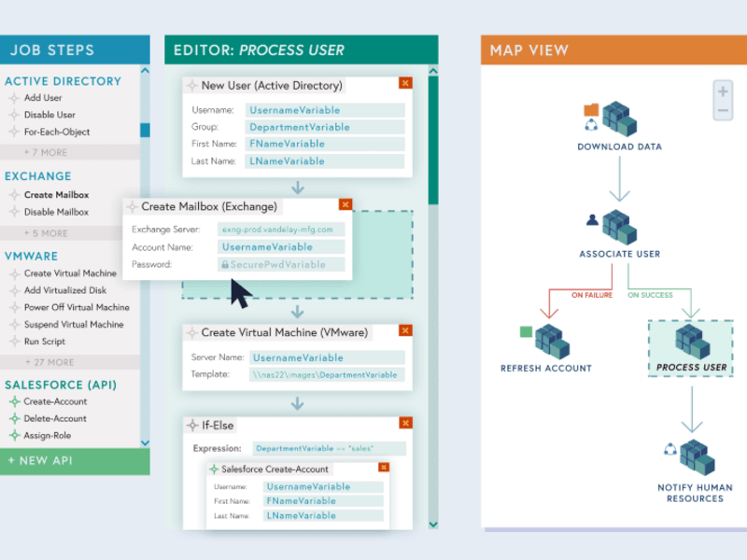The width and height of the screenshot is (747, 560).
Task: Click First Name field in New User step
Action: (325, 144)
